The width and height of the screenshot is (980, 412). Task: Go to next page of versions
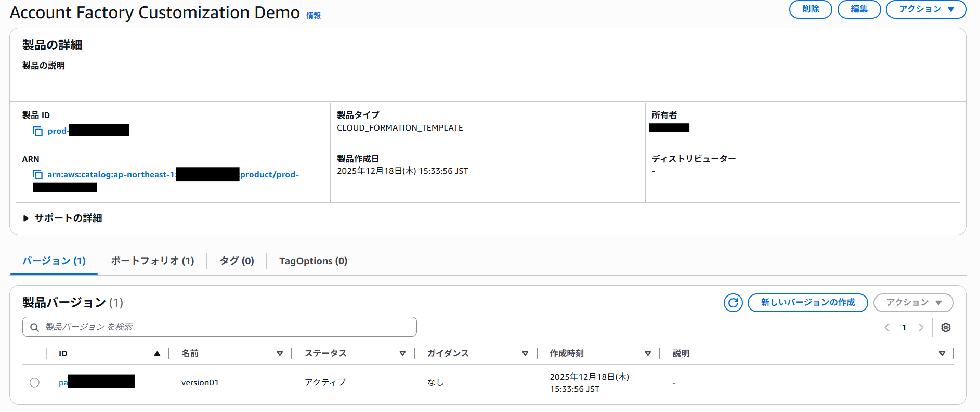921,327
